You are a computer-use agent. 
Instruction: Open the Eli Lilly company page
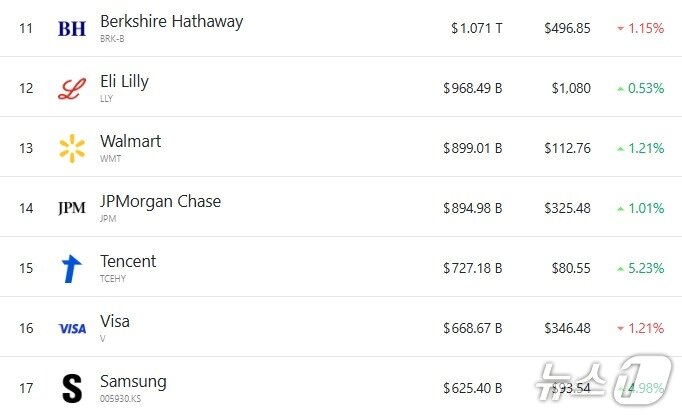(124, 81)
